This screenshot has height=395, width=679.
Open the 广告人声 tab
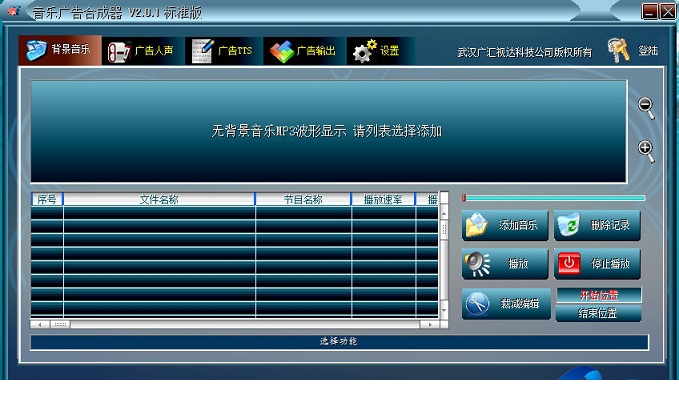[143, 51]
